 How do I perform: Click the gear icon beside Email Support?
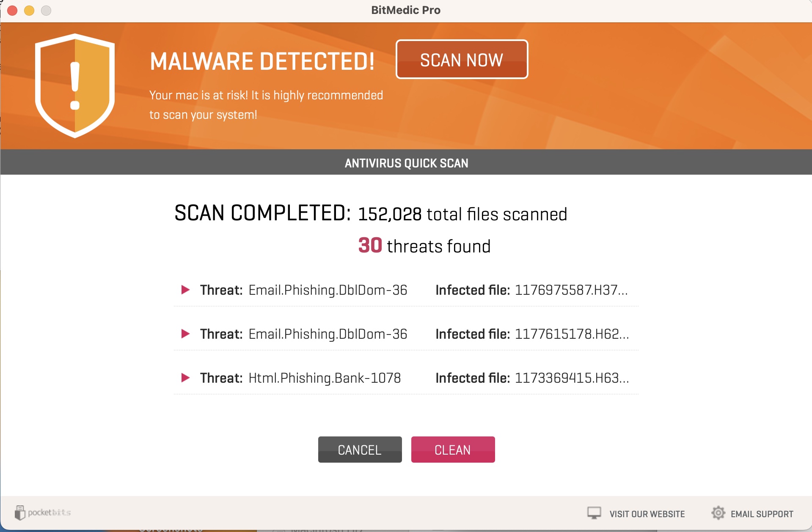pyautogui.click(x=718, y=513)
